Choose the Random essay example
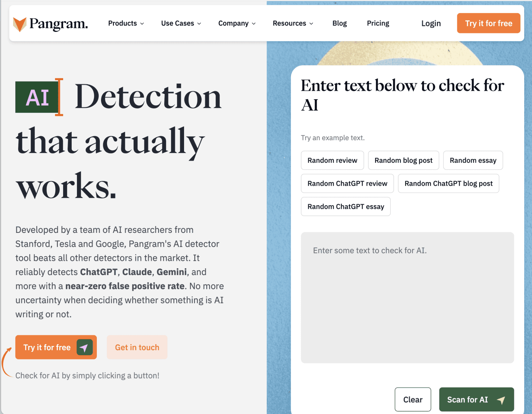Screen dimensions: 532x414 [x=473, y=160]
